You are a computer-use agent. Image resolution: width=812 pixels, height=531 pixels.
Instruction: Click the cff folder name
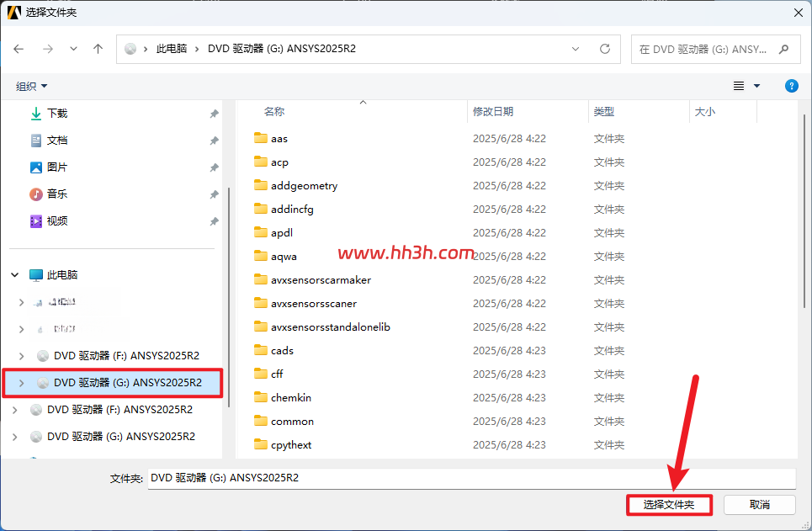(x=277, y=374)
